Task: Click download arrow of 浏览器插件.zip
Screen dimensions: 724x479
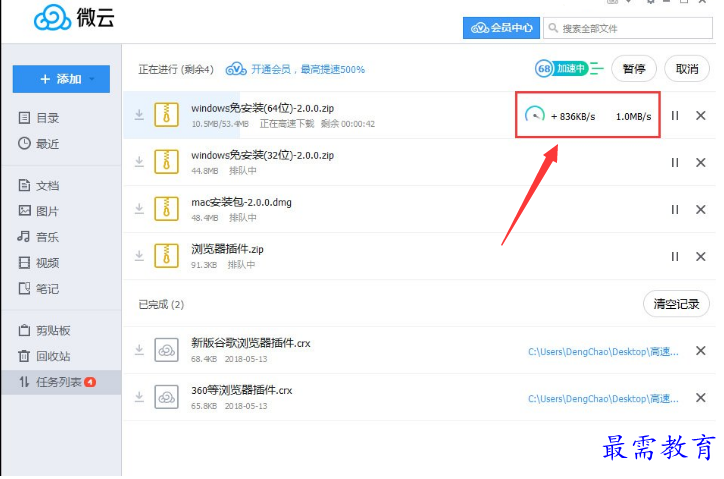Action: point(139,256)
